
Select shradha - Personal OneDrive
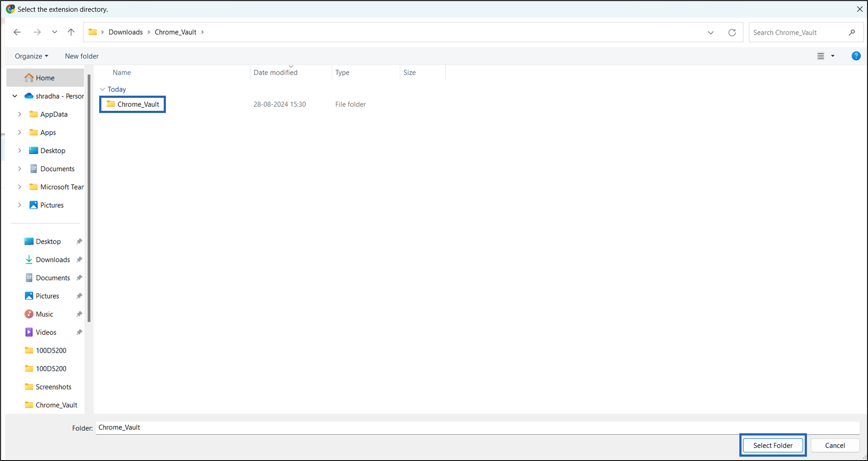54,96
